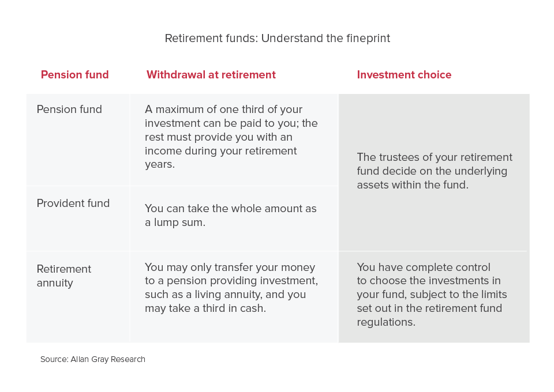Click the title 'Retirement funds: Understand the fineprint'
The height and width of the screenshot is (392, 554).
coord(277,39)
